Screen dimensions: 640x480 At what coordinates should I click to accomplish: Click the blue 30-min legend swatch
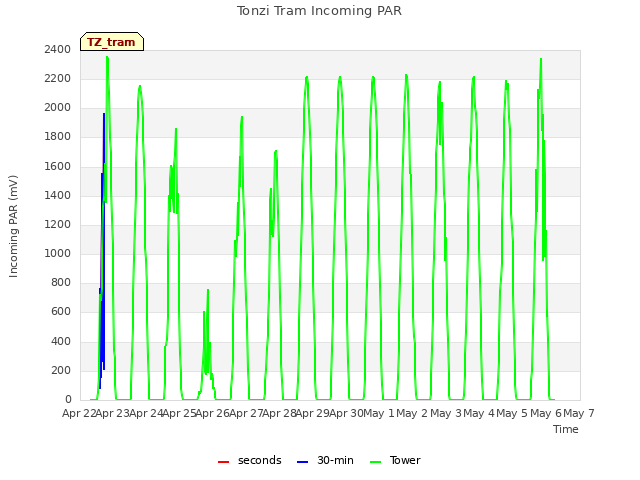pyautogui.click(x=302, y=462)
